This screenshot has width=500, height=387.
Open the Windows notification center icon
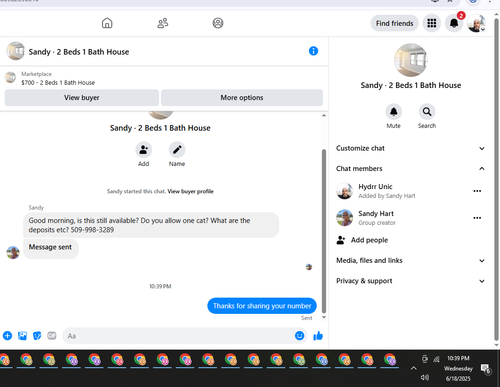coord(486,369)
